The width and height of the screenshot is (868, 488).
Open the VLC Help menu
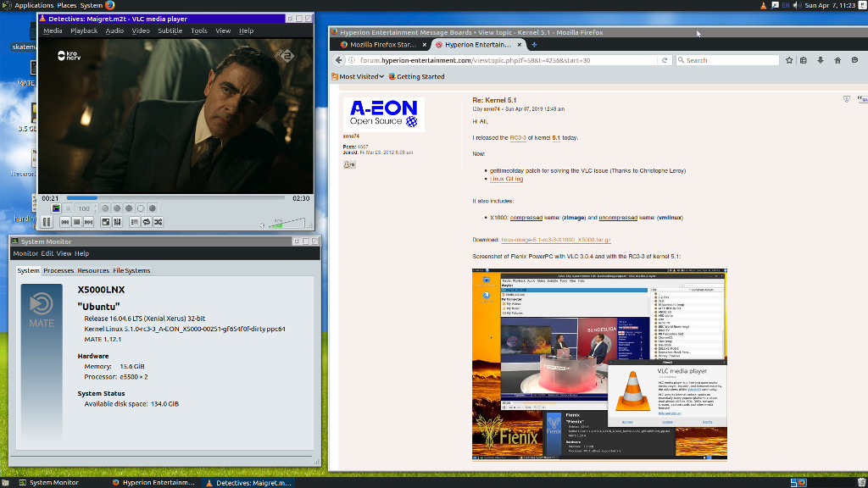point(247,31)
